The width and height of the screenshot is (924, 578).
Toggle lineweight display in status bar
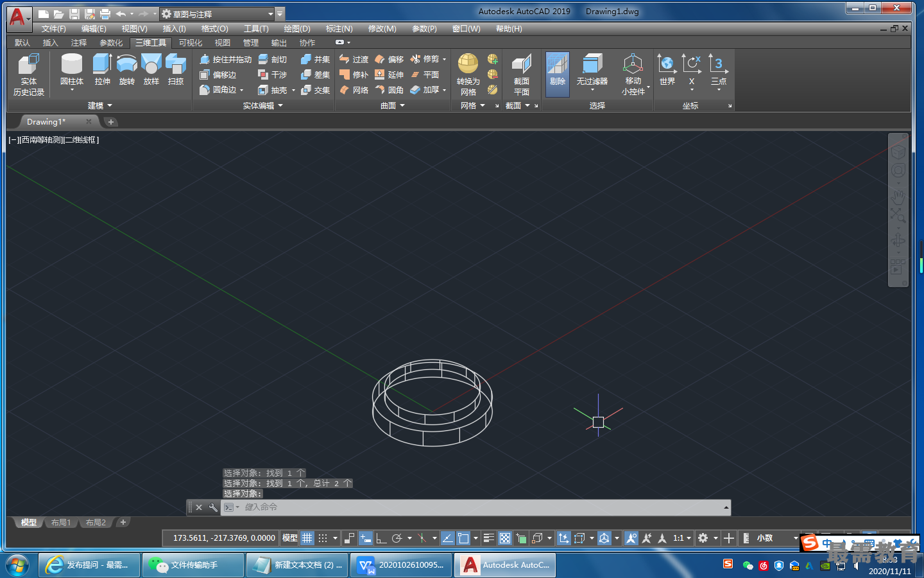click(488, 538)
